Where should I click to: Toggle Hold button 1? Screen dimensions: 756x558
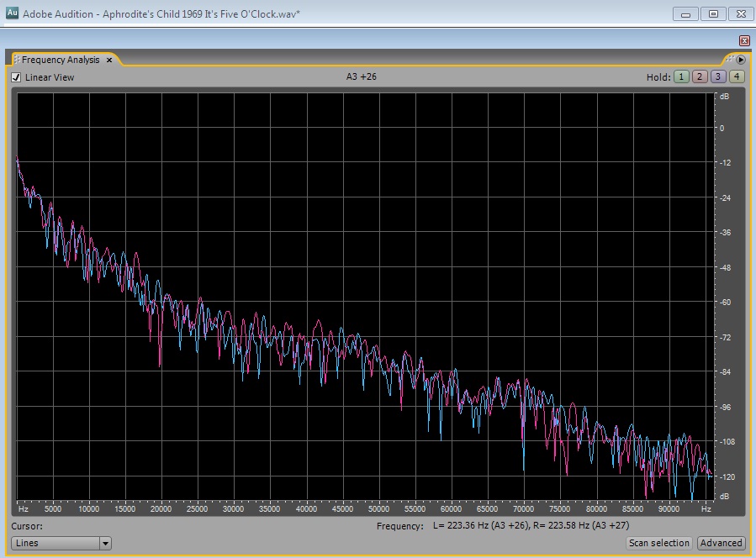[679, 76]
